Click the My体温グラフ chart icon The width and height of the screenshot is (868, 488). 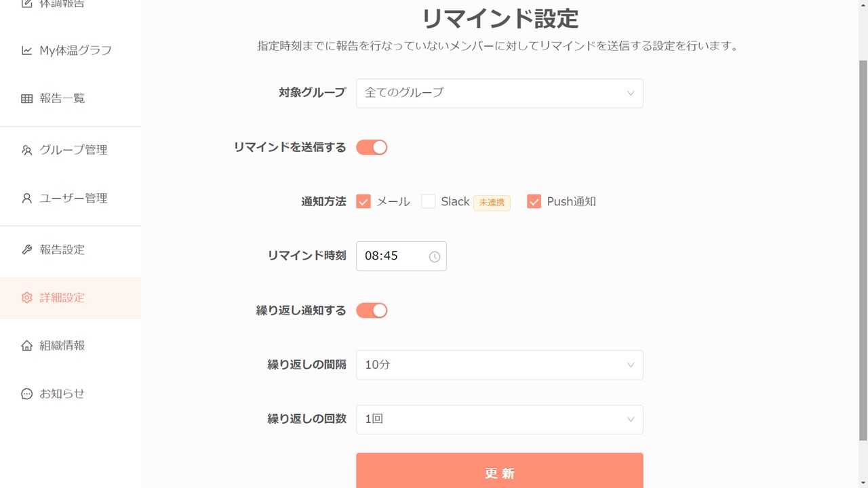[26, 51]
